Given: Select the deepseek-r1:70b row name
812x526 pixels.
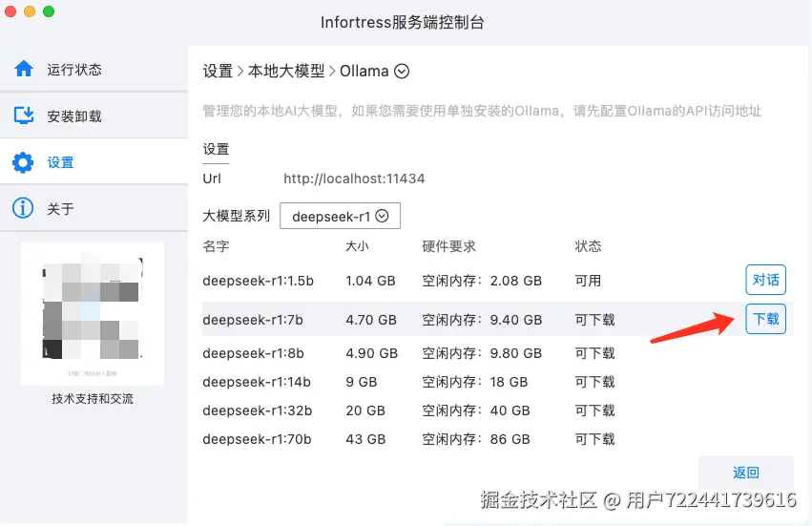Looking at the screenshot, I should tap(257, 439).
